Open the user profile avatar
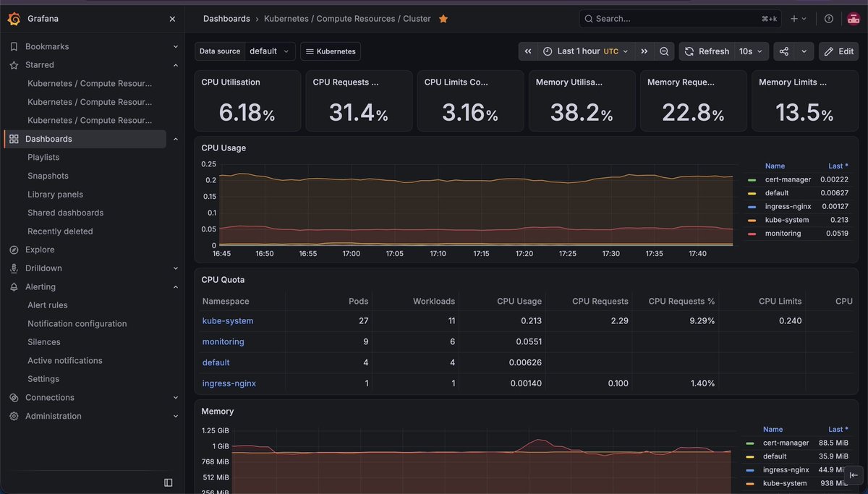The height and width of the screenshot is (494, 868). (853, 19)
